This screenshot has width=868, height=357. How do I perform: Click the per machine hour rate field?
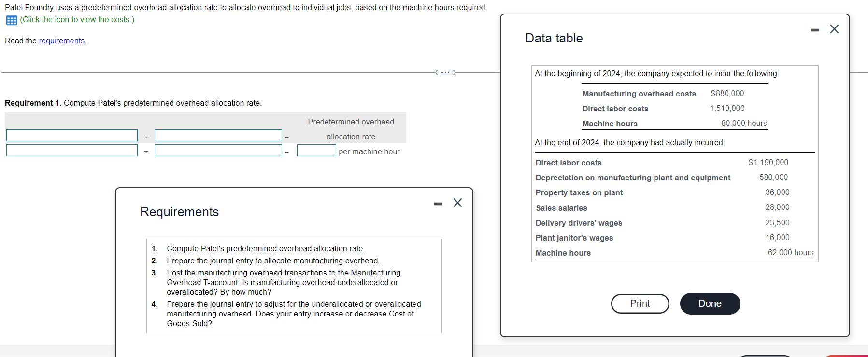coord(316,151)
